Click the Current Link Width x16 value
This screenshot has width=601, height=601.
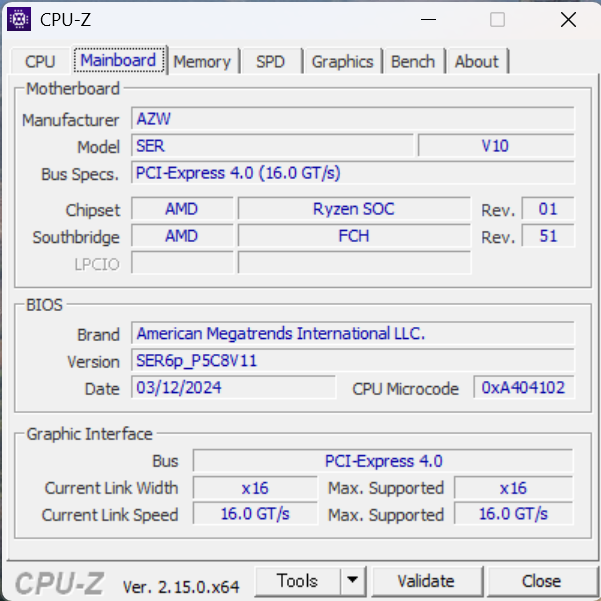pos(255,488)
